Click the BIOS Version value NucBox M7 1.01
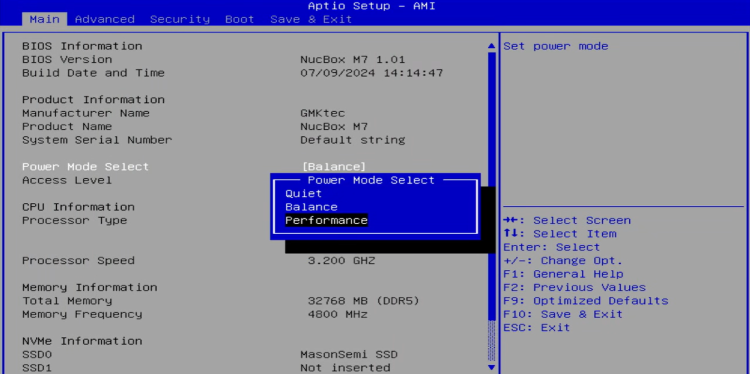Viewport: 750px width, 374px height. click(x=353, y=60)
